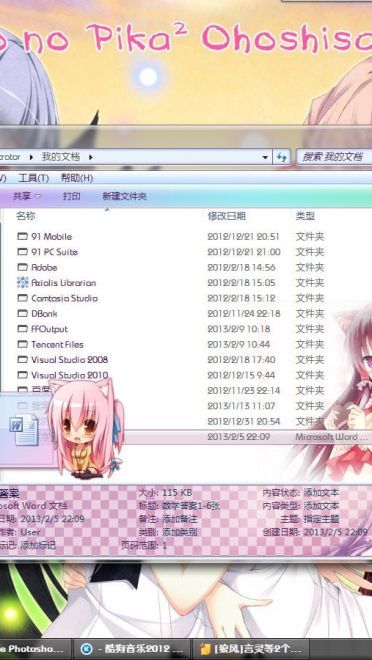Viewport: 372px width, 660px height.
Task: Click date 2013/2/5 22:09 in file list
Action: 239,436
